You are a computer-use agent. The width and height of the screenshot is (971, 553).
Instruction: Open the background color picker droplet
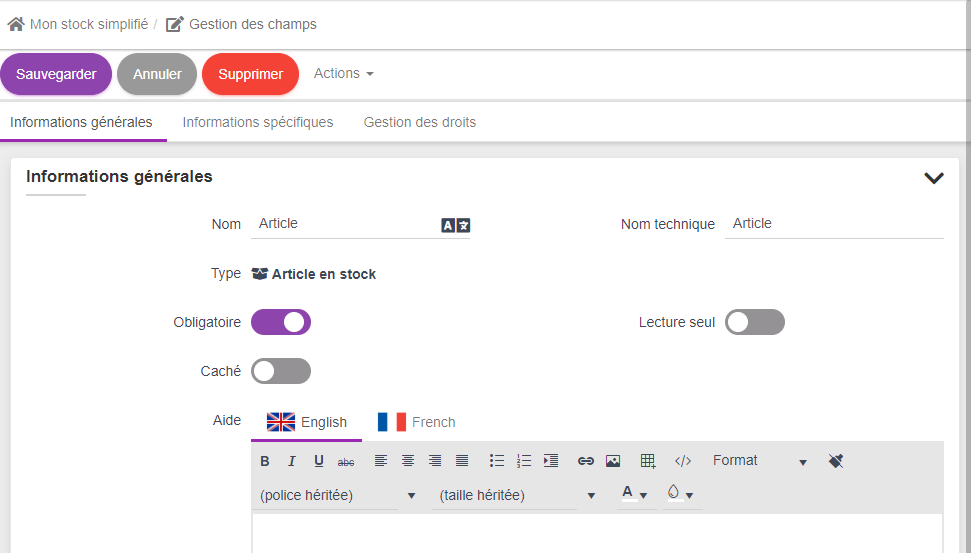pos(679,494)
